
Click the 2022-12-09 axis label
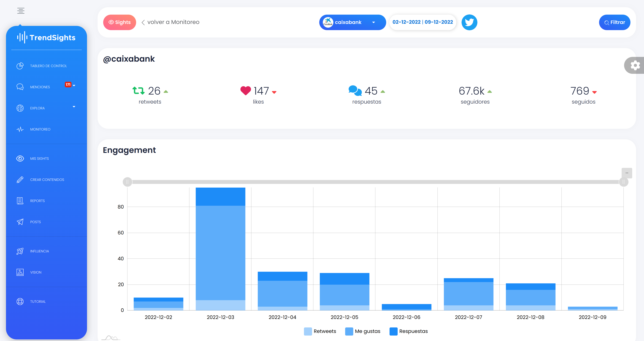click(592, 317)
